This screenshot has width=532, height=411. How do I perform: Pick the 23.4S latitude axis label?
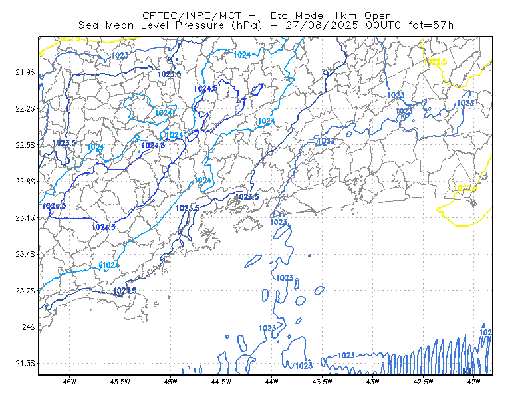[25, 254]
